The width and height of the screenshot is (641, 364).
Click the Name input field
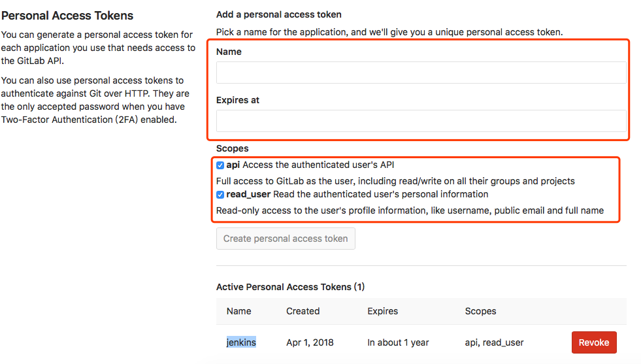pos(421,73)
